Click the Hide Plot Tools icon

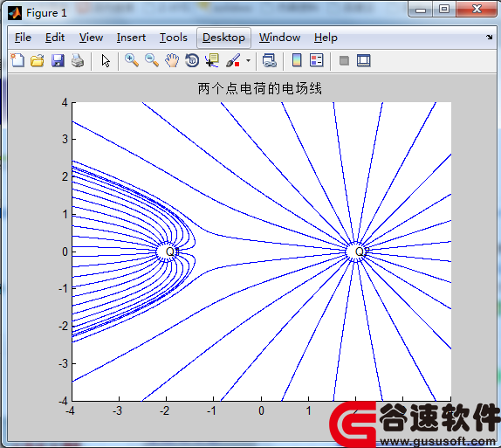(x=344, y=60)
